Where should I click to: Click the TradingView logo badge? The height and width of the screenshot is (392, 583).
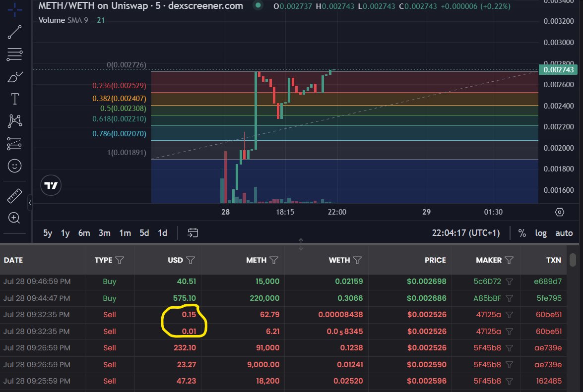pos(51,185)
